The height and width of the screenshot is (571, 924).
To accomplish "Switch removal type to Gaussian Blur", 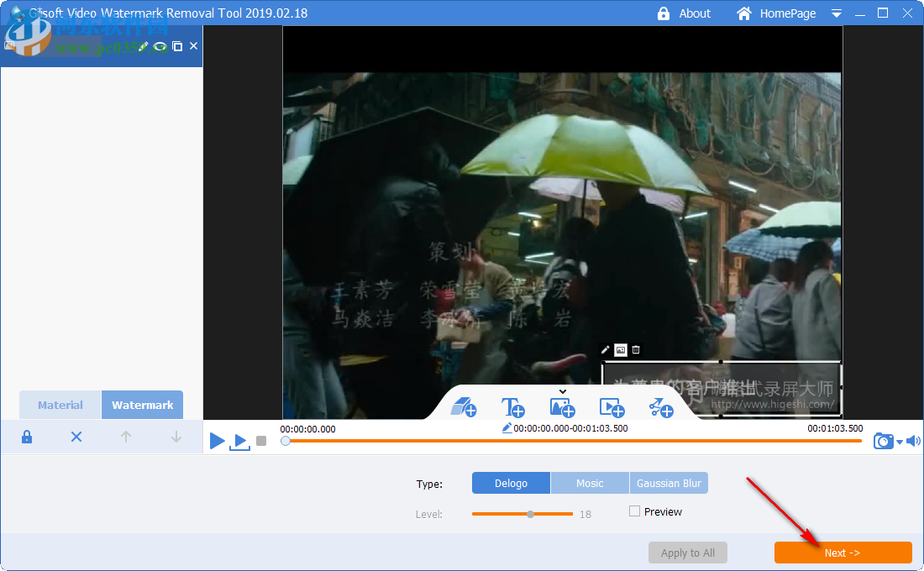I will pos(669,483).
